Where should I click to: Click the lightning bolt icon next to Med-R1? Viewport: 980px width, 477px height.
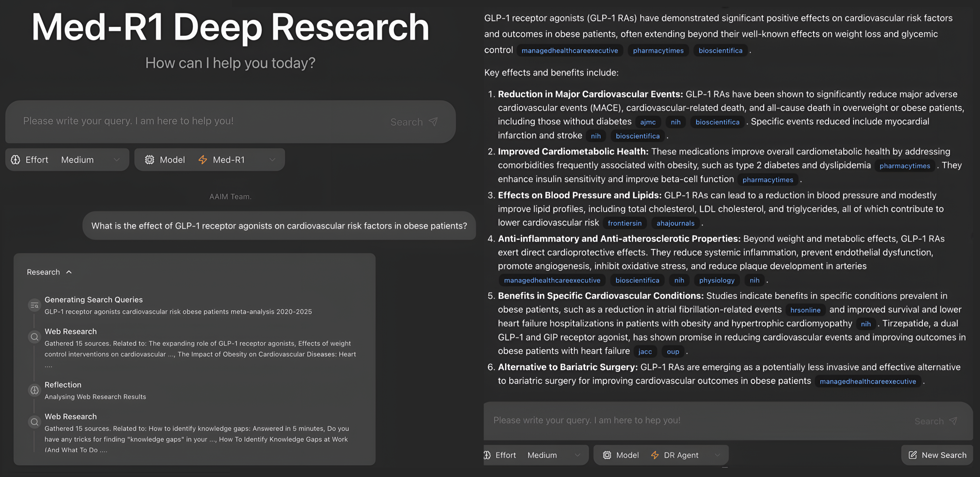[203, 160]
